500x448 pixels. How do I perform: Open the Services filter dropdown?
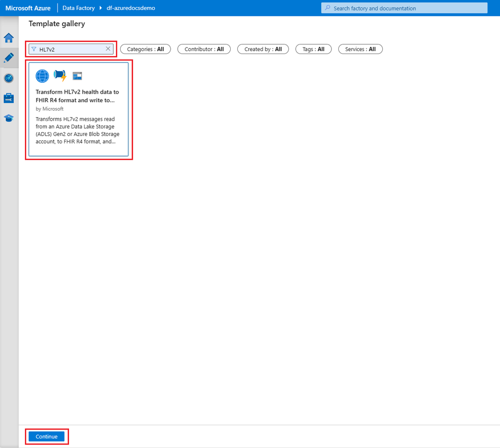(360, 49)
